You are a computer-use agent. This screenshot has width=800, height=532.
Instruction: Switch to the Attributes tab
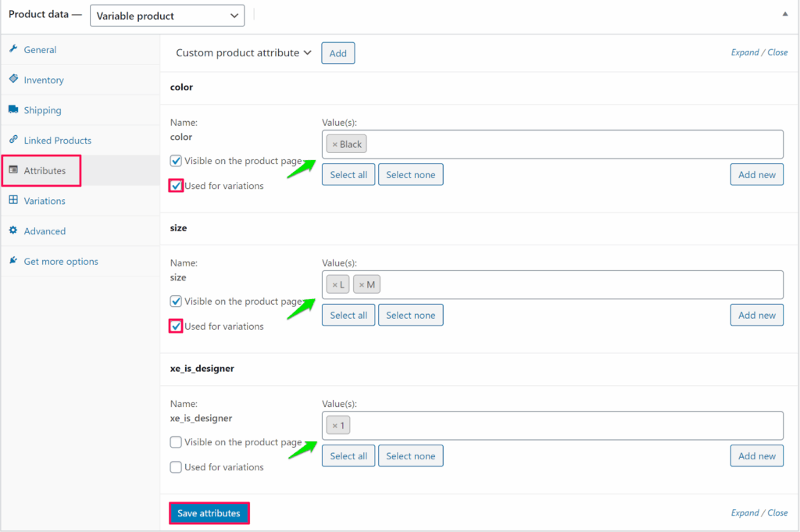pyautogui.click(x=45, y=170)
